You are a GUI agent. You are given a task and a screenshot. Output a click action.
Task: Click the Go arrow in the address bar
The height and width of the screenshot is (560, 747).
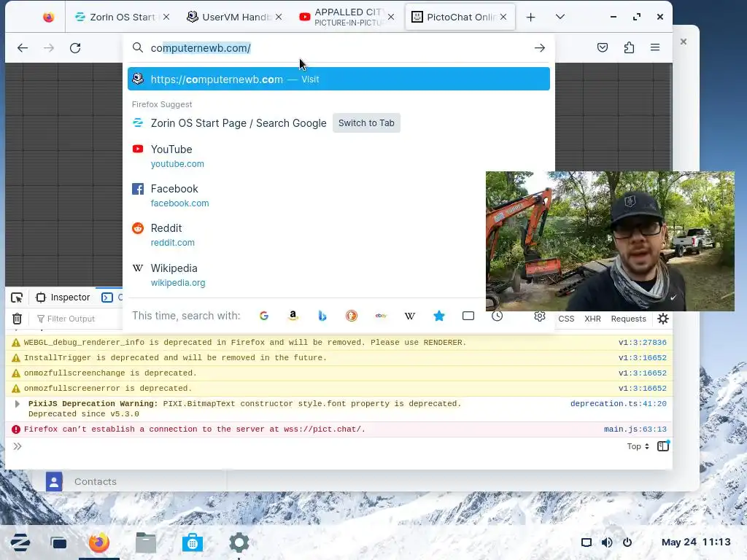[539, 47]
